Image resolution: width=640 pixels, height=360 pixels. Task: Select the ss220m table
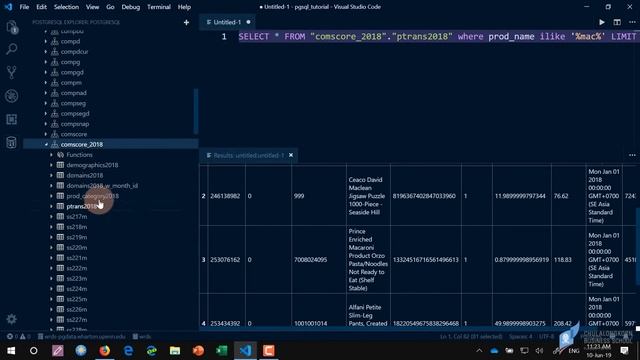[x=77, y=247]
